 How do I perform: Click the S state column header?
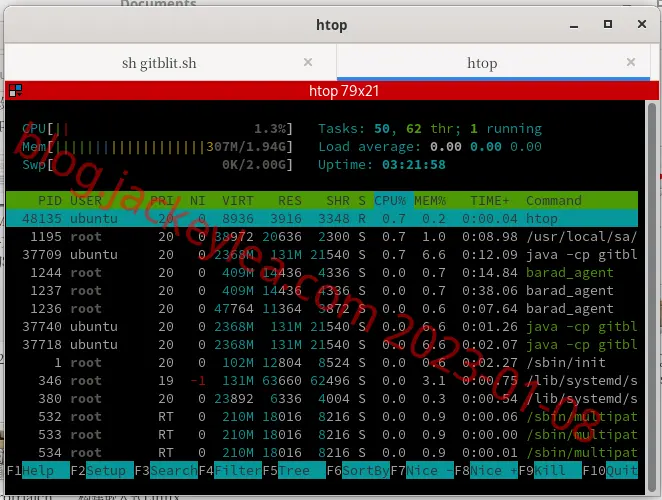362,200
